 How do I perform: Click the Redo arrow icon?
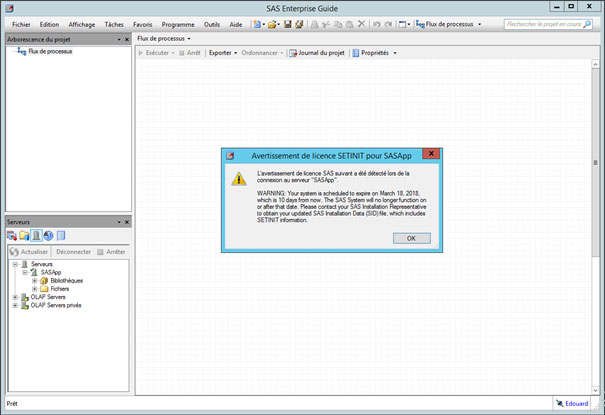389,24
